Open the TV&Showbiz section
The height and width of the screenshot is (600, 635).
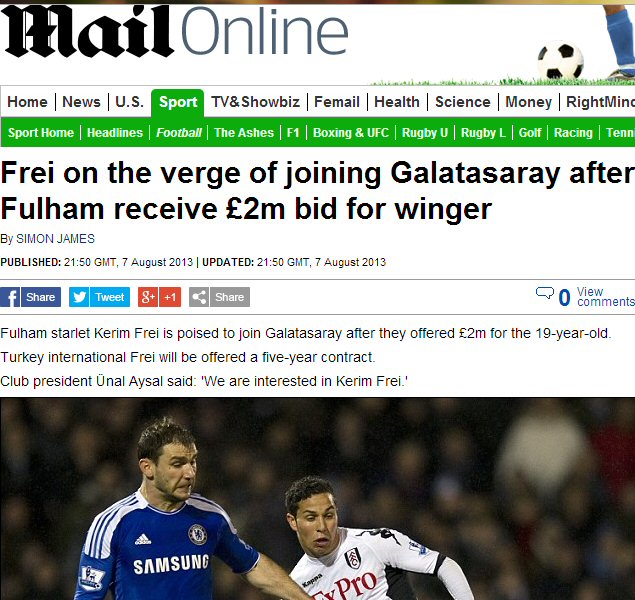[256, 102]
